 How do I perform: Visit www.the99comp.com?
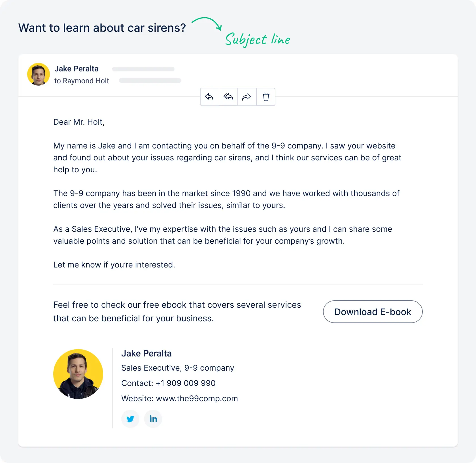click(x=197, y=398)
